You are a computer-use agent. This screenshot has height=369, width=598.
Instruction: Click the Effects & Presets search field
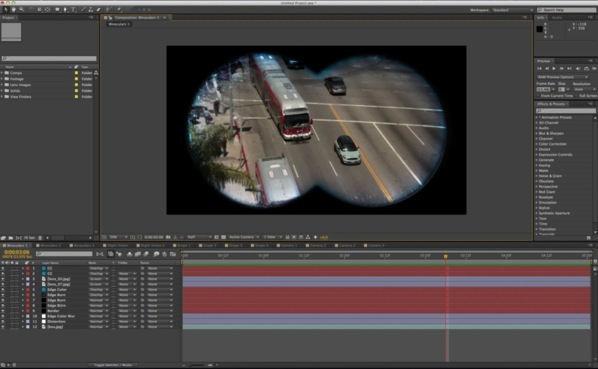(x=566, y=111)
